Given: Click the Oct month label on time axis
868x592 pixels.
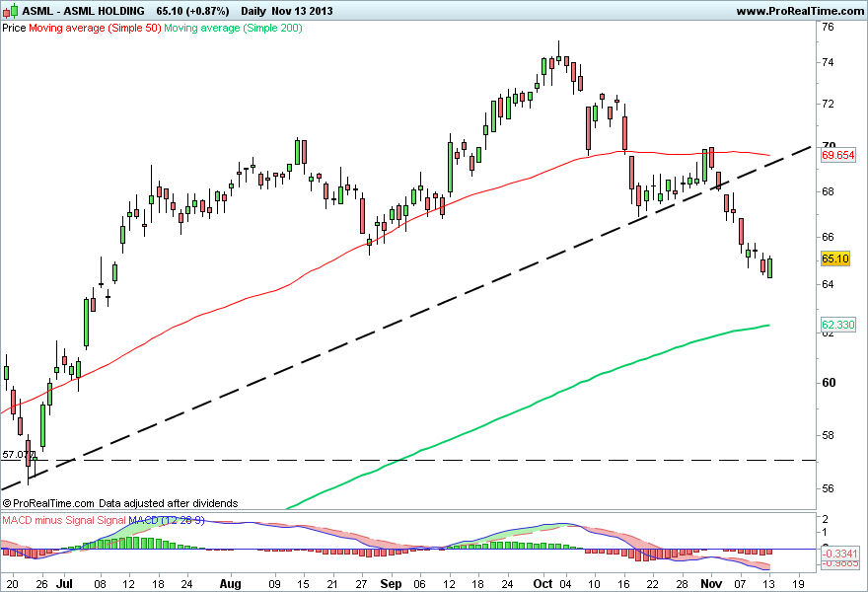Looking at the screenshot, I should coord(543,584).
